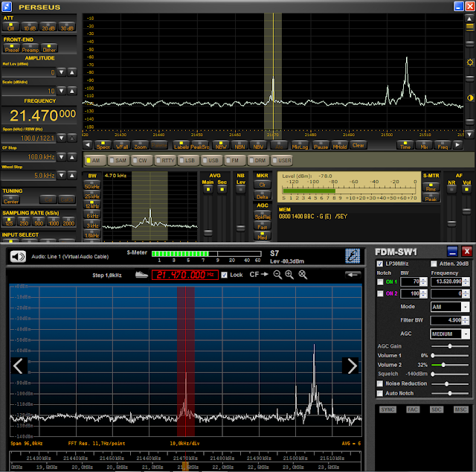
Task: Click the Center tuning button
Action: pyautogui.click(x=11, y=200)
